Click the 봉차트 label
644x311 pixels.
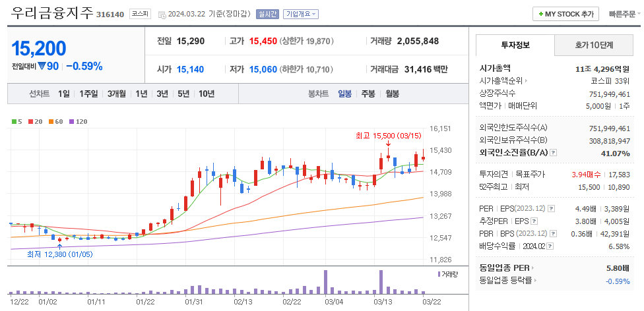pyautogui.click(x=318, y=94)
